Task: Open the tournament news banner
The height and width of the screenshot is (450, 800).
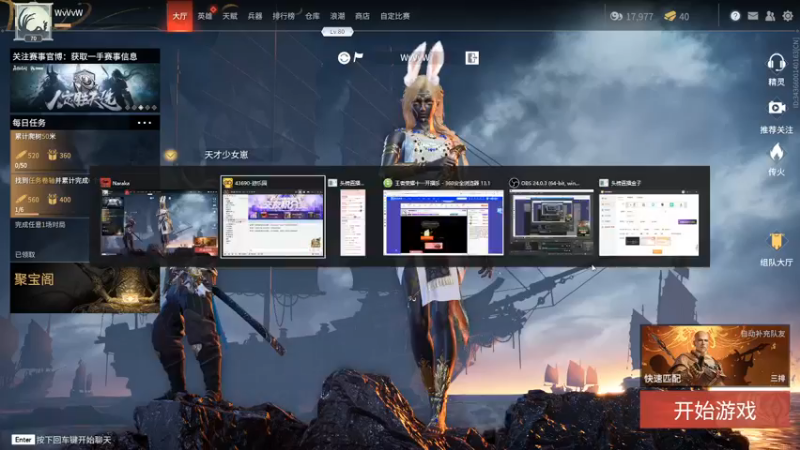Action: [85, 81]
